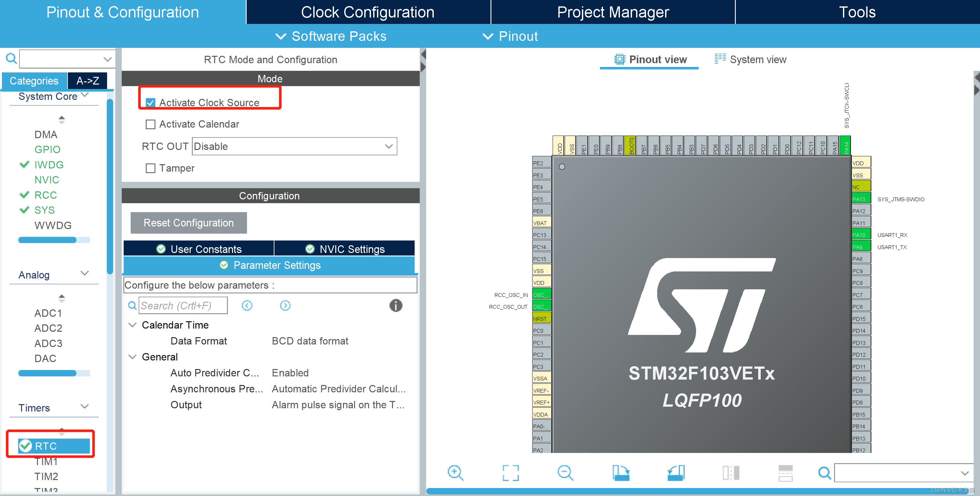Select RCC peripheral in list

45,195
